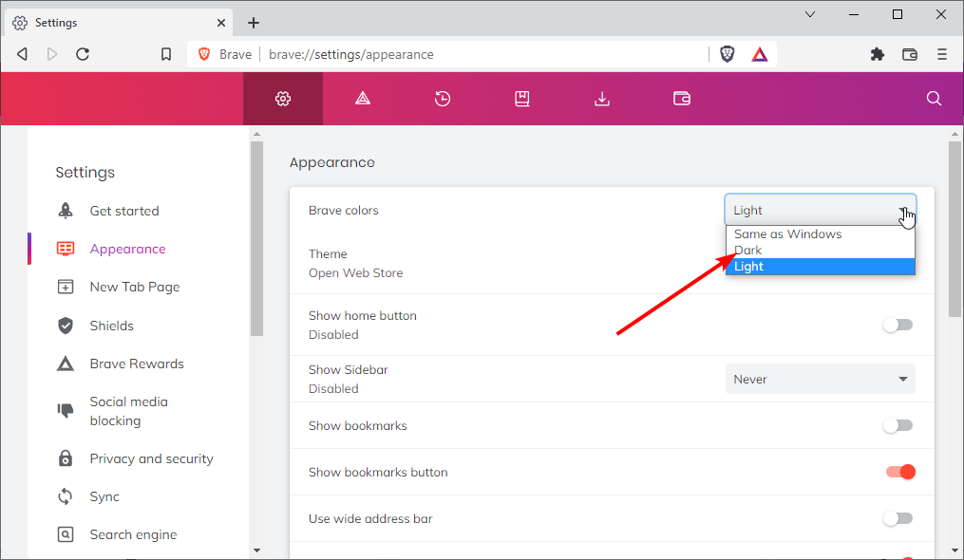The width and height of the screenshot is (964, 560).
Task: Open Wallet icon in the pink header
Action: point(682,99)
